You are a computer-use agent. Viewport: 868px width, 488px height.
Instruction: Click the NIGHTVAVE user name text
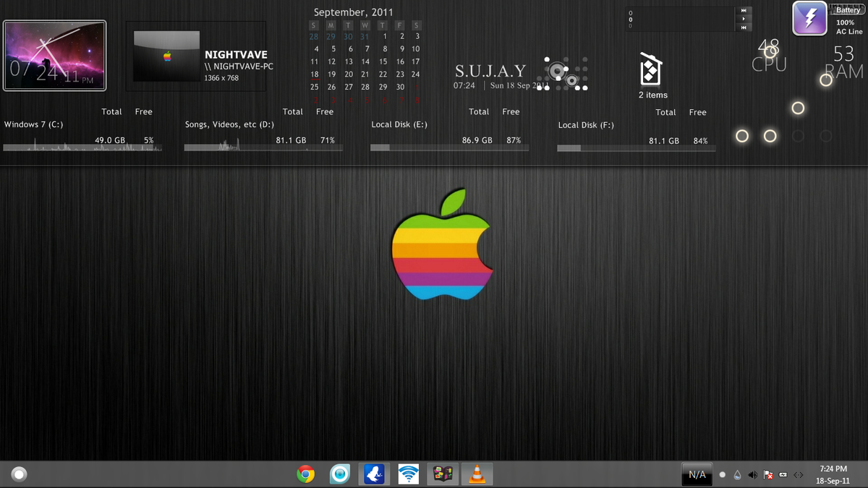pyautogui.click(x=236, y=54)
